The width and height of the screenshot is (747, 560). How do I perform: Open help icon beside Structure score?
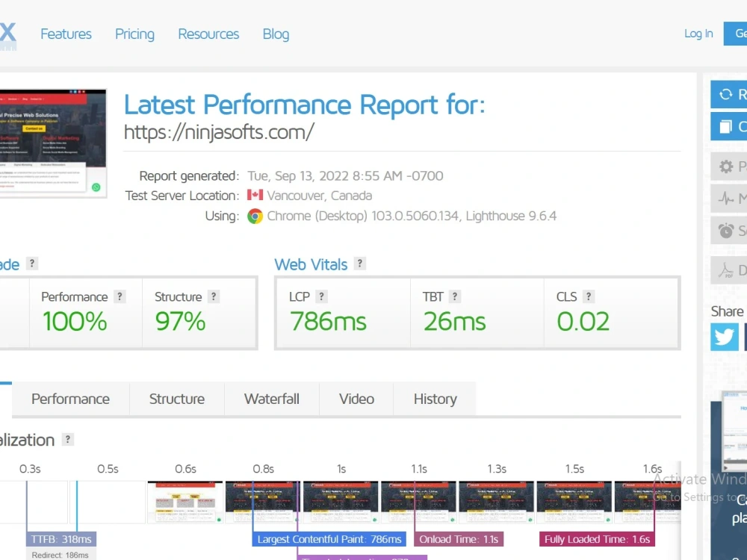[214, 296]
